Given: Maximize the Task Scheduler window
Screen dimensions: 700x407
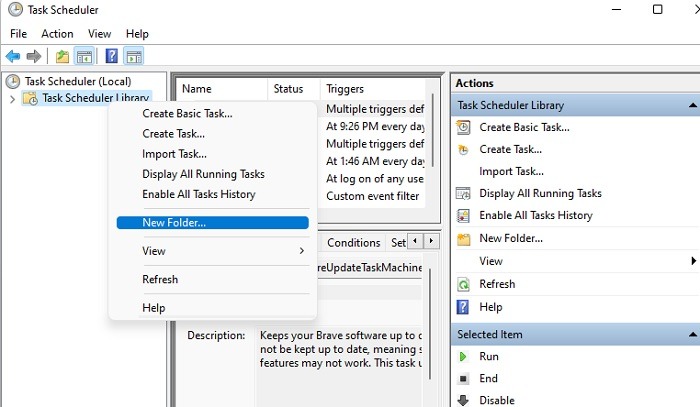Looking at the screenshot, I should pyautogui.click(x=657, y=9).
